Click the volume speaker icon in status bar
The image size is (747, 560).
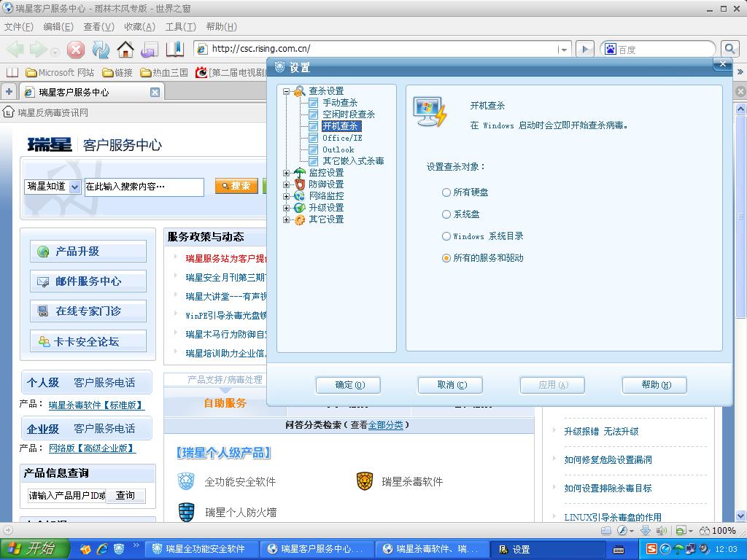661,531
